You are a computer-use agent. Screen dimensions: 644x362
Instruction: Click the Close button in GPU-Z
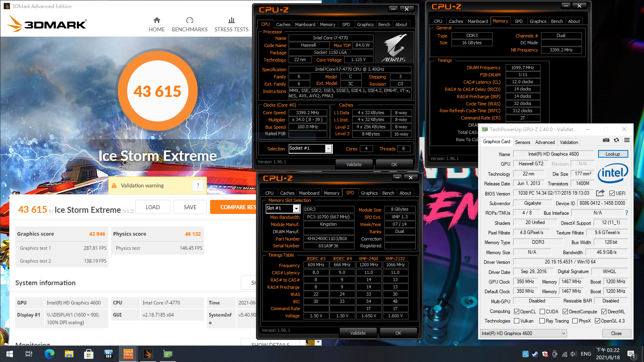click(616, 333)
